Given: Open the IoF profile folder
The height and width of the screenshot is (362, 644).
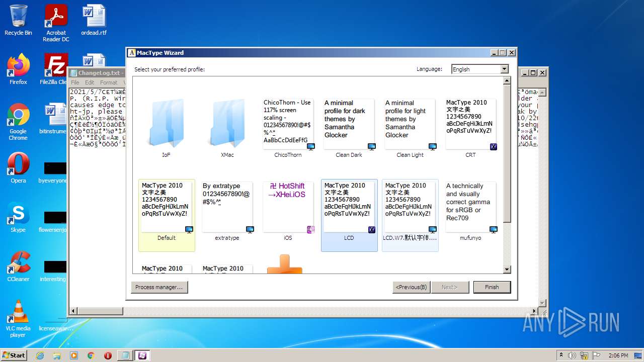Looking at the screenshot, I should [x=167, y=128].
